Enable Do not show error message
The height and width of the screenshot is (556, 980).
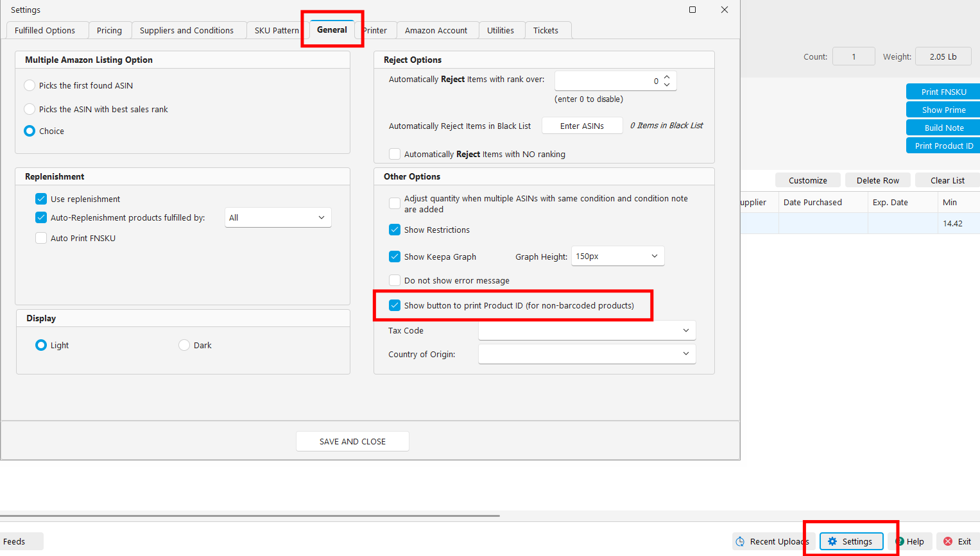pyautogui.click(x=395, y=280)
